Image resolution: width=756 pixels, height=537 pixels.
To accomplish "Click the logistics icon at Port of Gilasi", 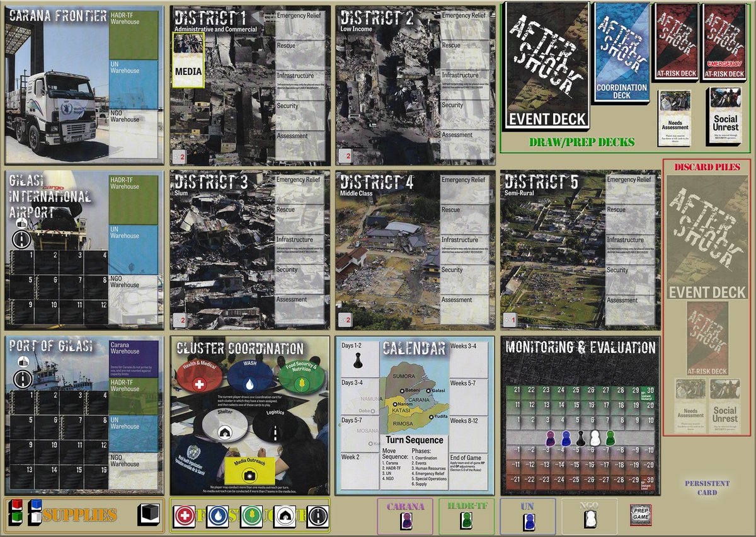I will [22, 379].
